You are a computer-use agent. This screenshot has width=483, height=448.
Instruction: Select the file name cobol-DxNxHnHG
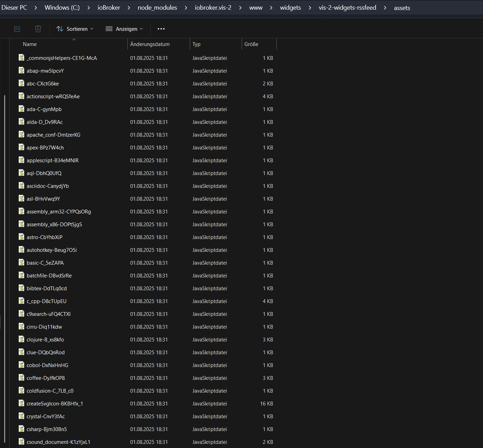tap(47, 365)
